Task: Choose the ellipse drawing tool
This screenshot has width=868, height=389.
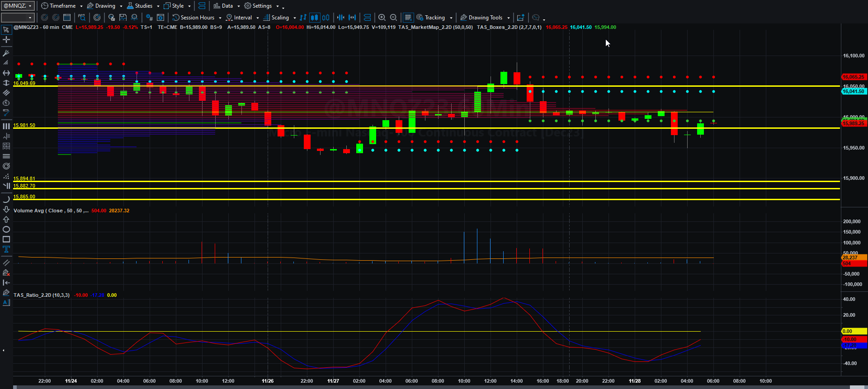Action: pyautogui.click(x=6, y=230)
